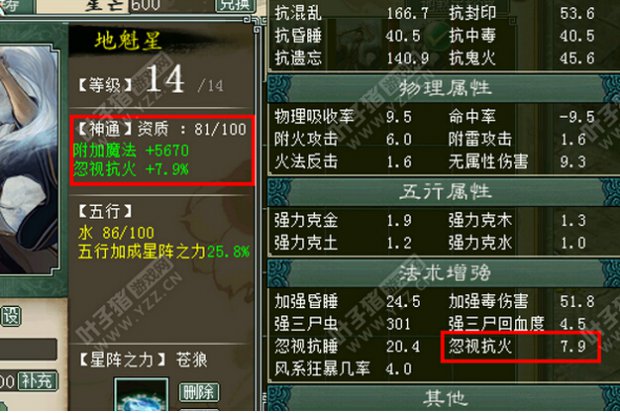
Task: Open the 物理属性 section header
Action: [444, 89]
